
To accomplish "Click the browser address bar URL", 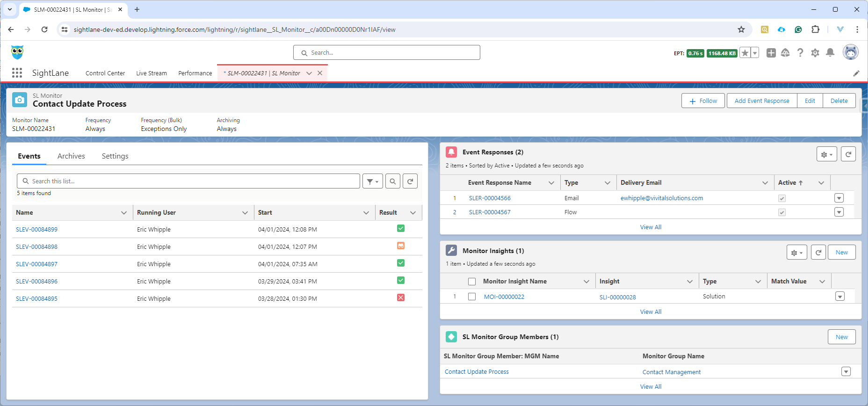I will 234,29.
